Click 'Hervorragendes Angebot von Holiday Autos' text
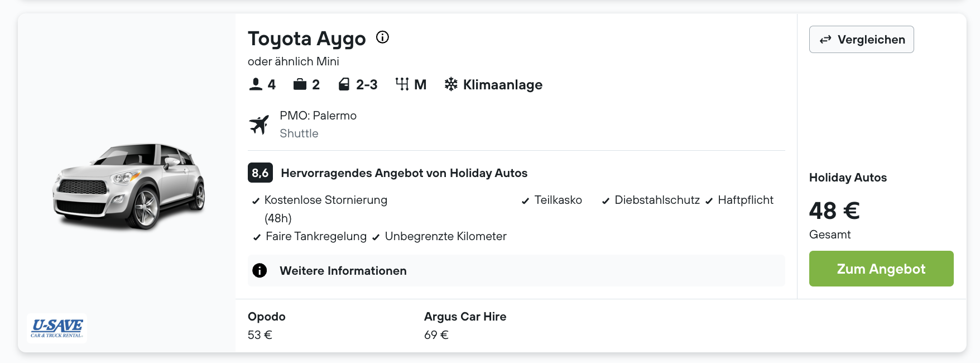980x363 pixels. (x=404, y=173)
